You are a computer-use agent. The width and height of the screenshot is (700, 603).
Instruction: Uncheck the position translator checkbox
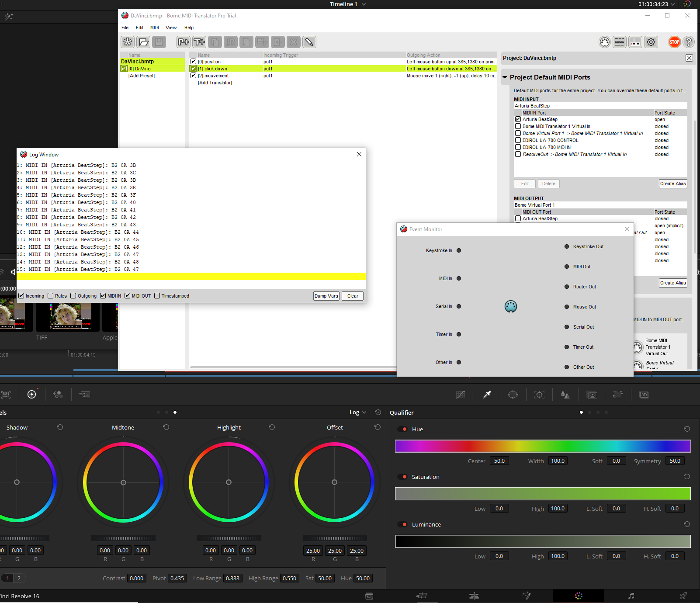[193, 62]
